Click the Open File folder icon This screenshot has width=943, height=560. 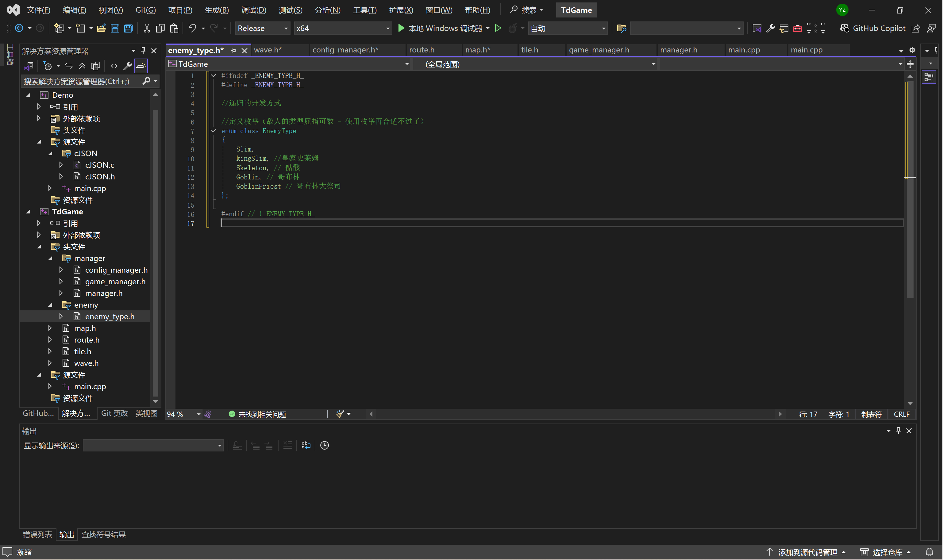101,28
